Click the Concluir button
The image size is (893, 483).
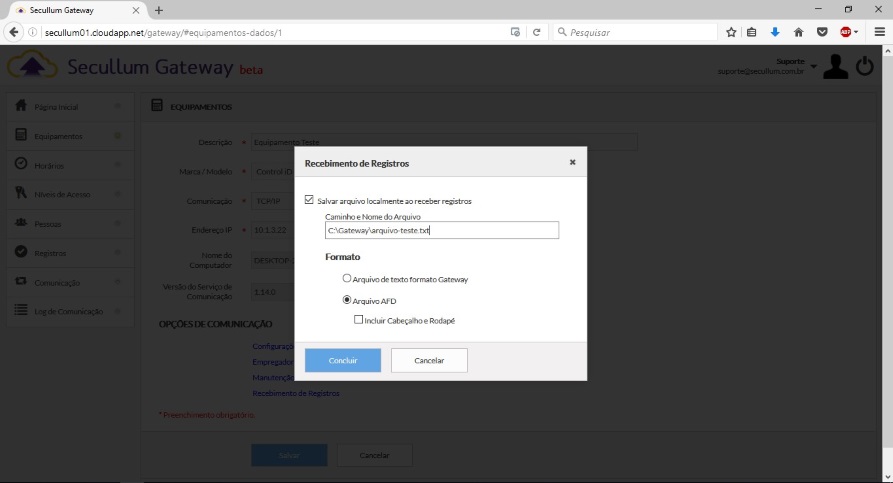(x=343, y=360)
